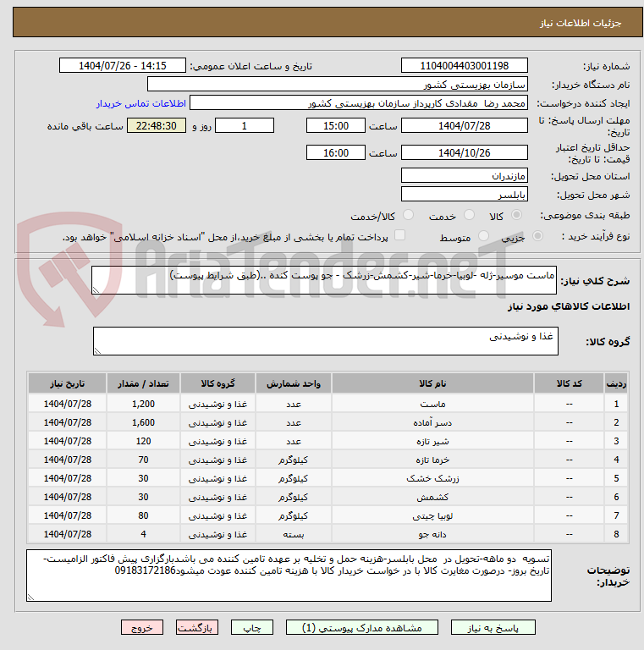
Task: Click the تعداد / مقدار column header
Action: (x=143, y=383)
